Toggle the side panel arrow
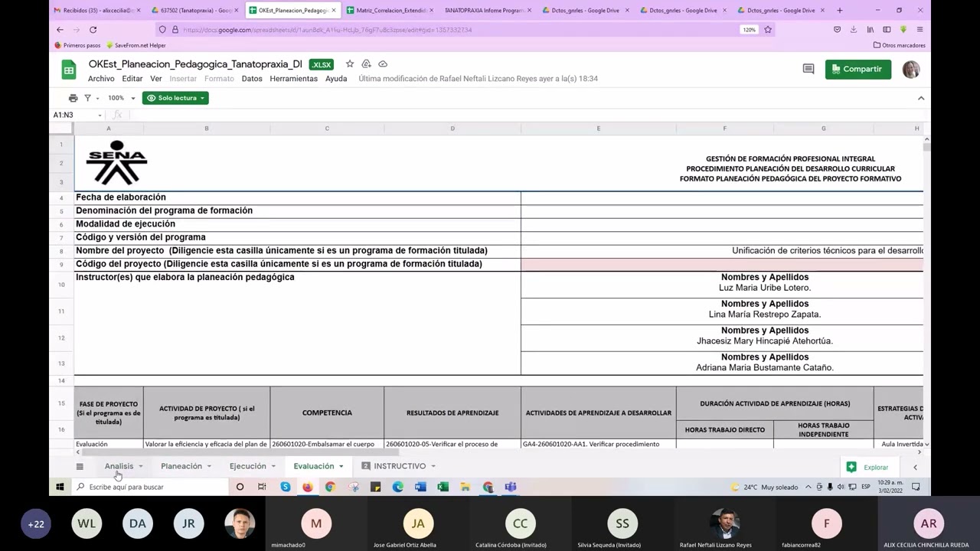Image resolution: width=980 pixels, height=551 pixels. point(915,467)
